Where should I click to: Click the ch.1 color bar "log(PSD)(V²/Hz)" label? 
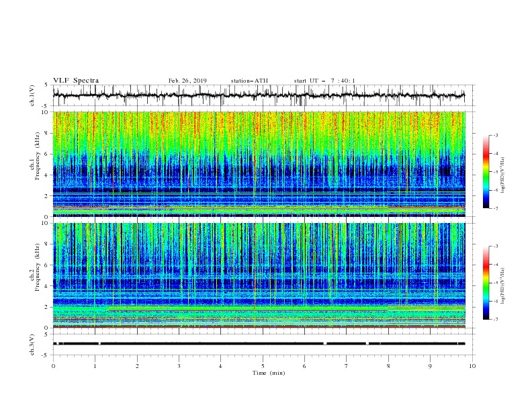(x=503, y=175)
